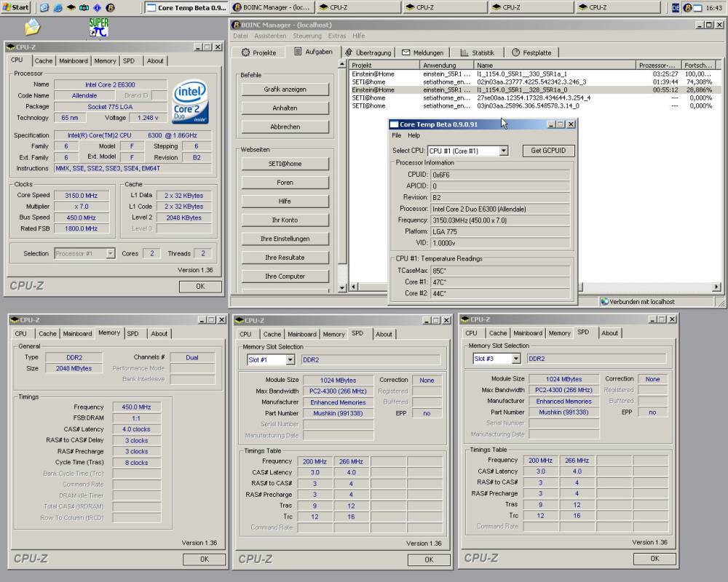Open the Super PI desktop shortcut
This screenshot has height=582, width=728.
(x=99, y=28)
